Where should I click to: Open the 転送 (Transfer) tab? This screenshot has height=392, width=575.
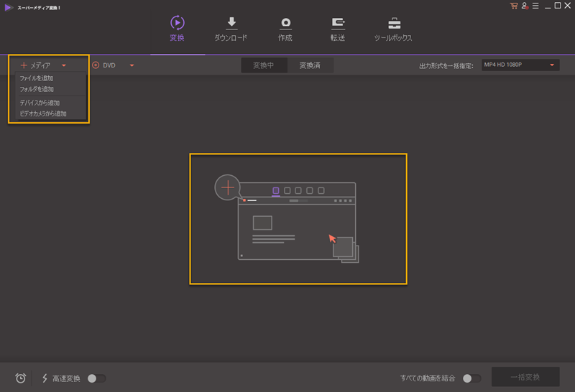pyautogui.click(x=338, y=29)
